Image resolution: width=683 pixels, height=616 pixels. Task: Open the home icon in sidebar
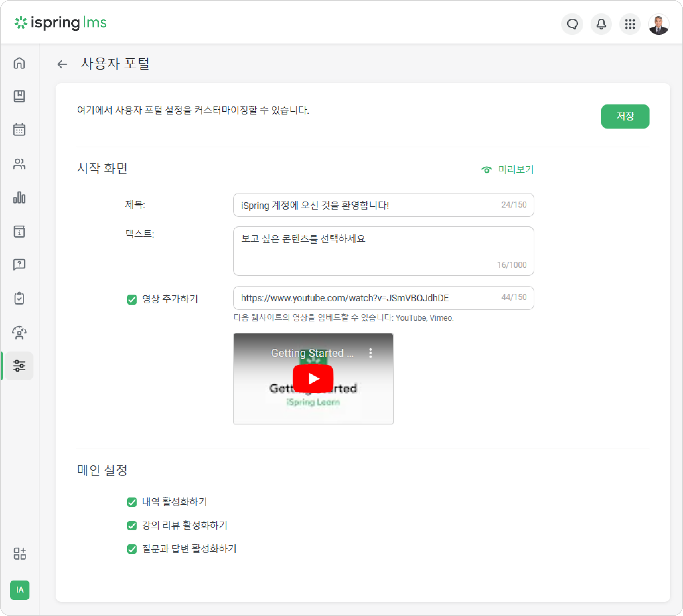click(19, 63)
